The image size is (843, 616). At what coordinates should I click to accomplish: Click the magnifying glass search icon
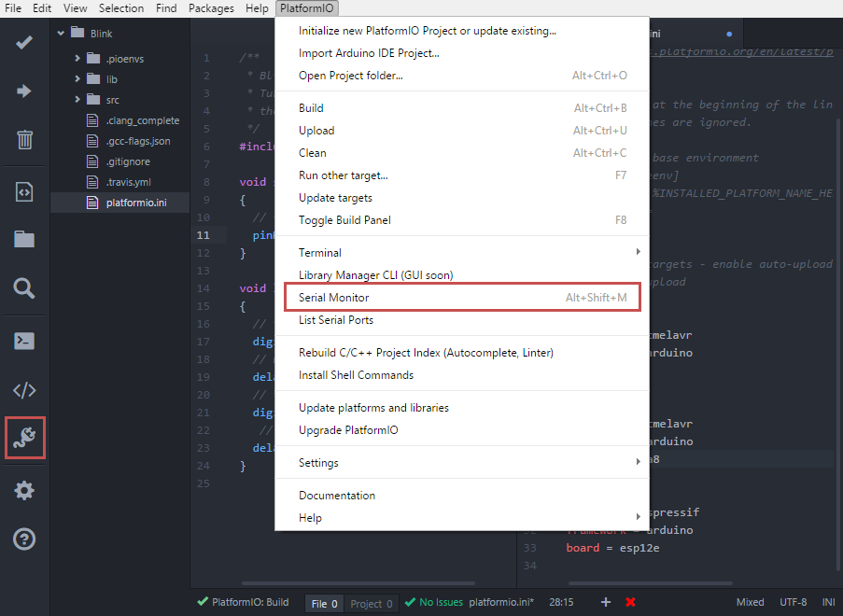[x=24, y=288]
